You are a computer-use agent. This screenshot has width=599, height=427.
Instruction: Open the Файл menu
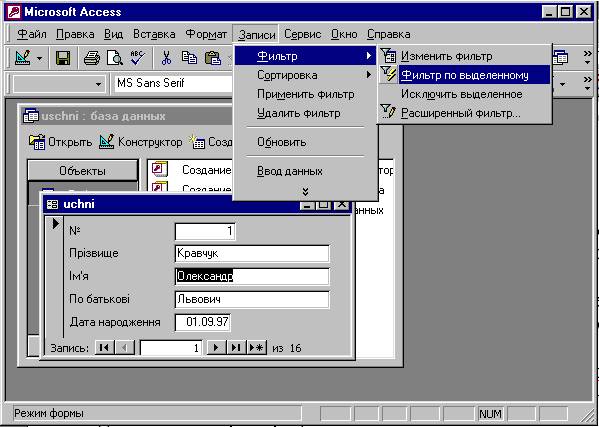tap(32, 34)
